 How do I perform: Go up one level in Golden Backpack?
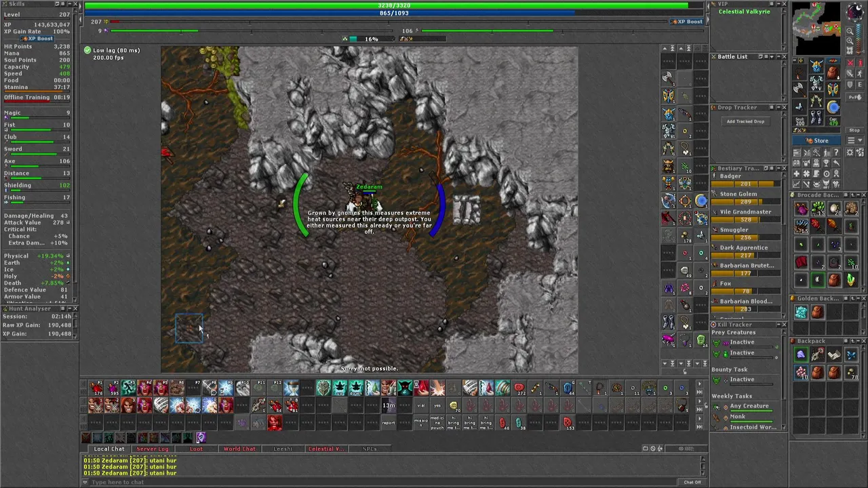853,298
